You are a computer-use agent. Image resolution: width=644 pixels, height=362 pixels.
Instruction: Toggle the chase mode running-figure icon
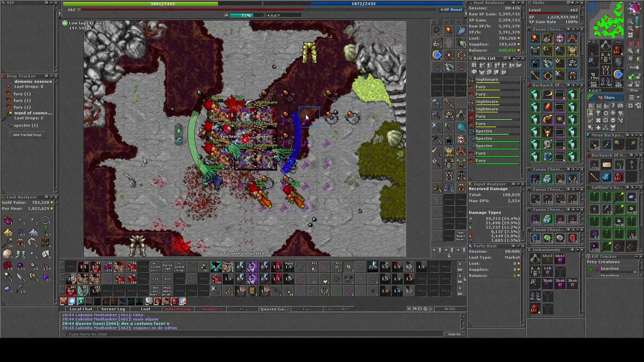point(638,51)
